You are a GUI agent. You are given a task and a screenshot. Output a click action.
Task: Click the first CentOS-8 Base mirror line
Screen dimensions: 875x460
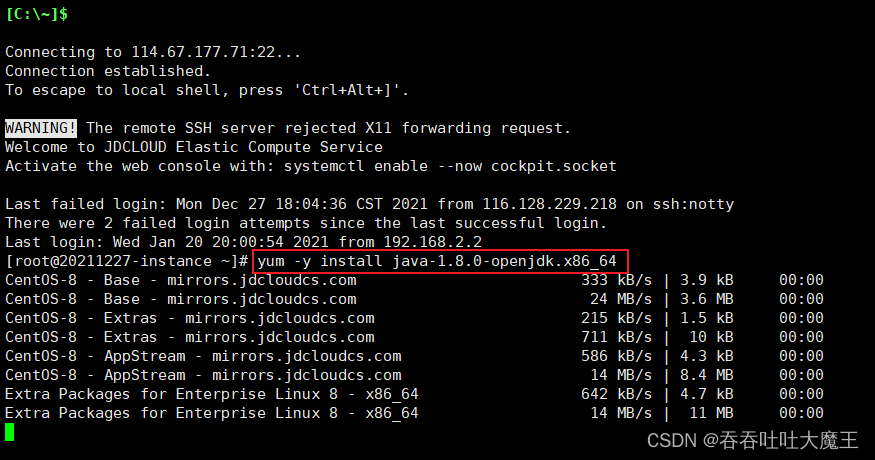[414, 280]
